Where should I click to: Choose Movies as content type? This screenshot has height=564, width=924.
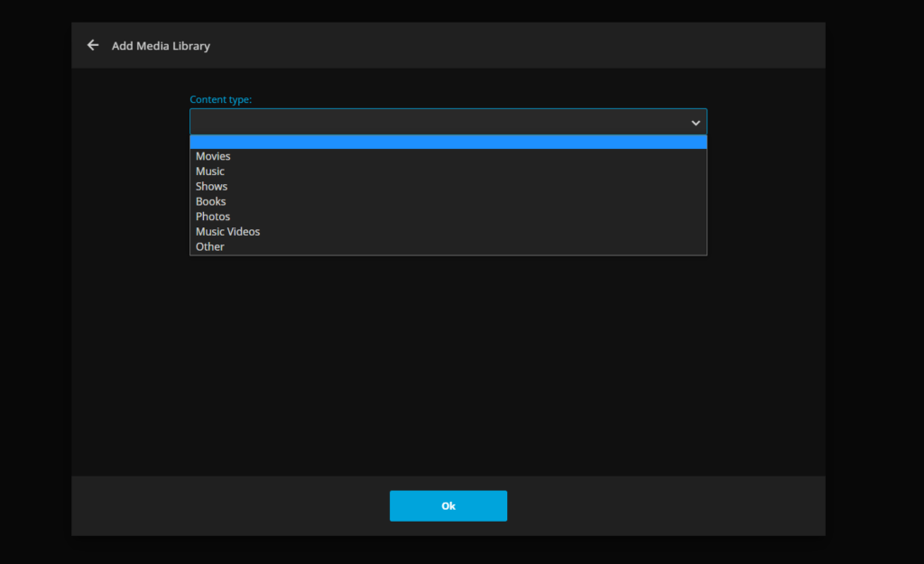click(x=448, y=156)
